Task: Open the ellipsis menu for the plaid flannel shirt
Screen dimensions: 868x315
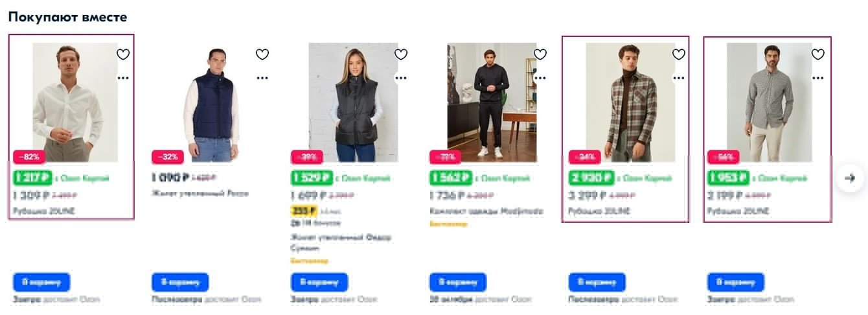Action: point(678,78)
